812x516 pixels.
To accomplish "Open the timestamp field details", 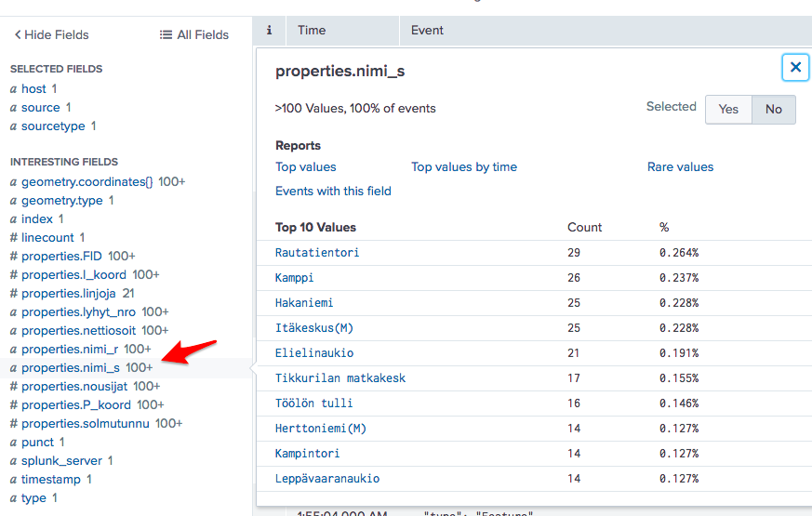I will [51, 480].
